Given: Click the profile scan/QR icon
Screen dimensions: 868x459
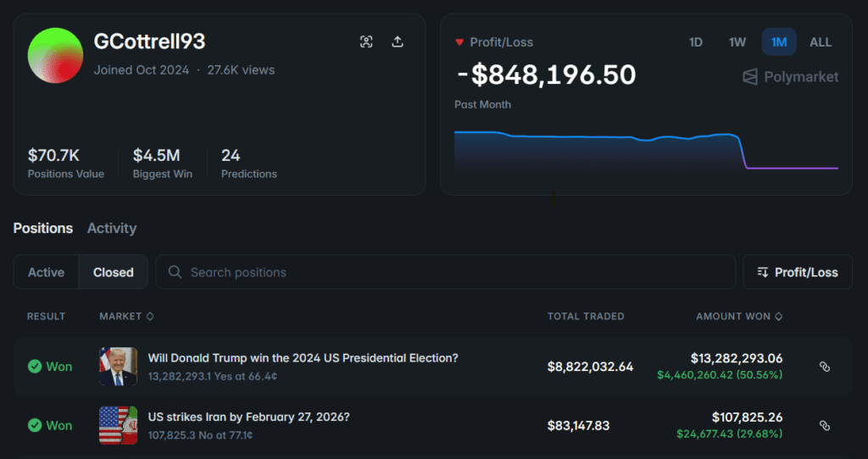Looking at the screenshot, I should click(366, 42).
